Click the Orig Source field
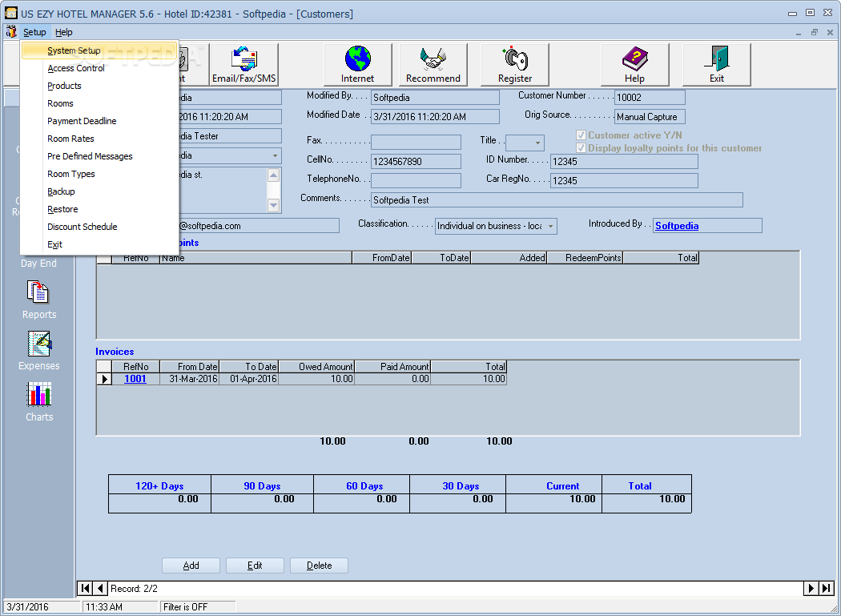841x616 pixels. click(x=650, y=117)
